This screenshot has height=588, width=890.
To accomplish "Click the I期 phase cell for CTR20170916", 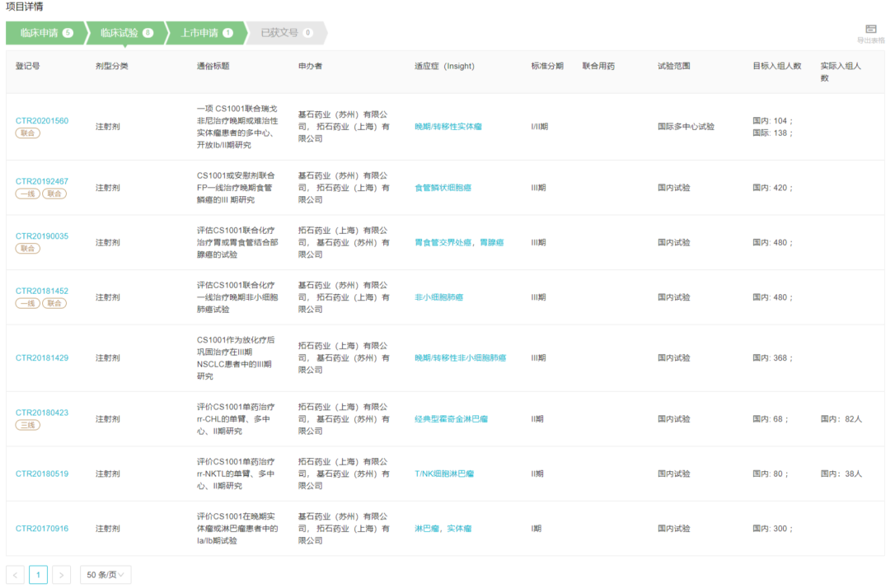I will tap(536, 529).
